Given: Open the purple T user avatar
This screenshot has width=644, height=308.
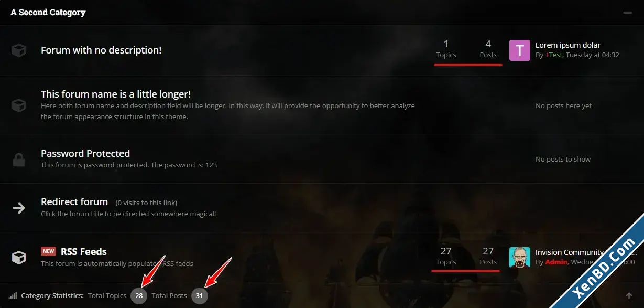Looking at the screenshot, I should (520, 50).
